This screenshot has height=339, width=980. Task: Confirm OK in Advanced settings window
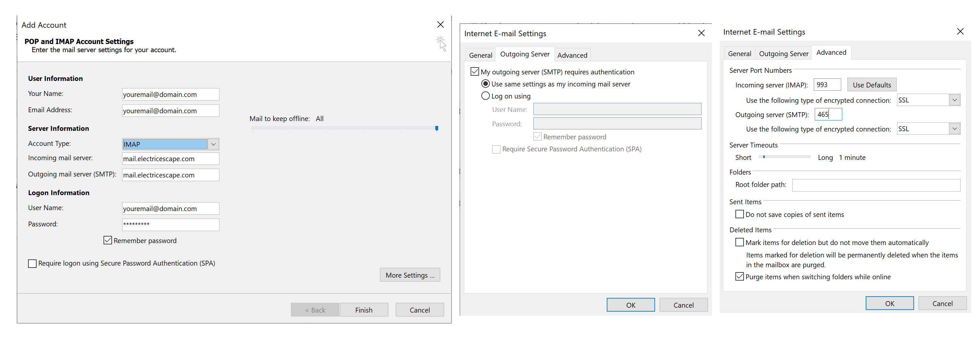tap(890, 303)
